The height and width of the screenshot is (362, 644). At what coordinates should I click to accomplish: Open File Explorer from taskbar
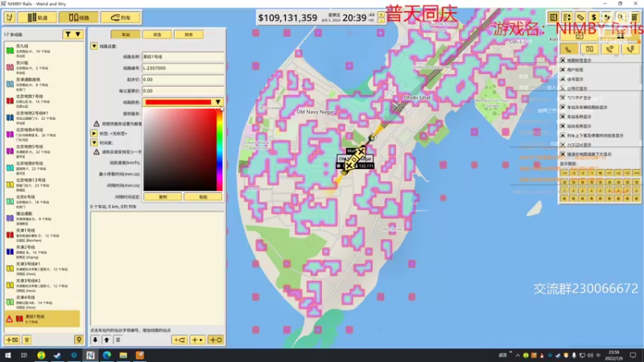123,355
